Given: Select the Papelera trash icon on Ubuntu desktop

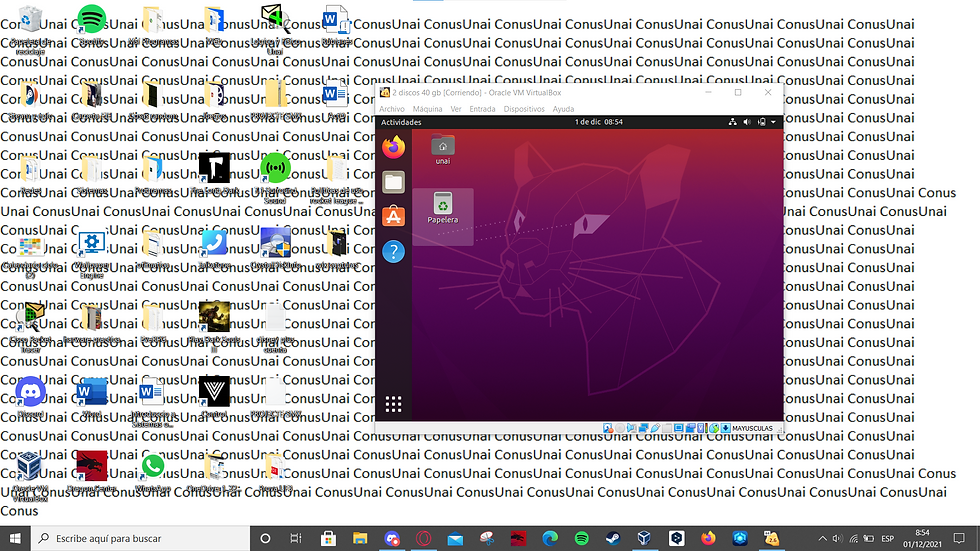Looking at the screenshot, I should (442, 208).
